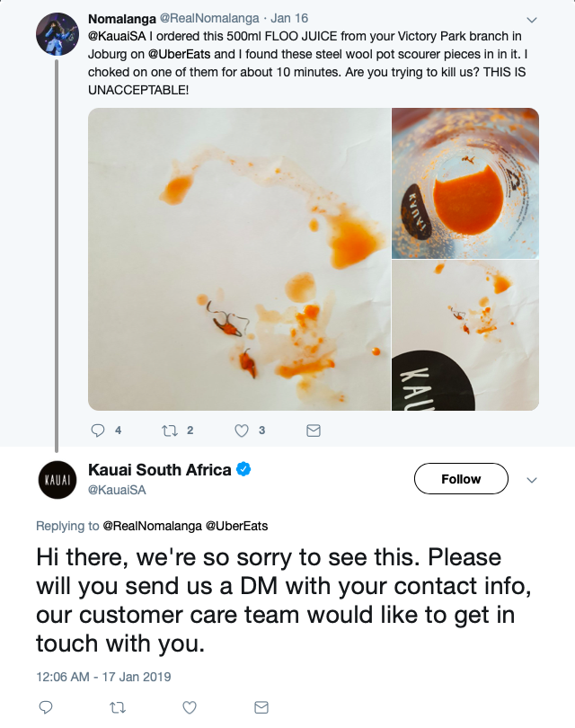Retweet Kauai South Africa's reply
This screenshot has width=575, height=728.
coord(118,707)
